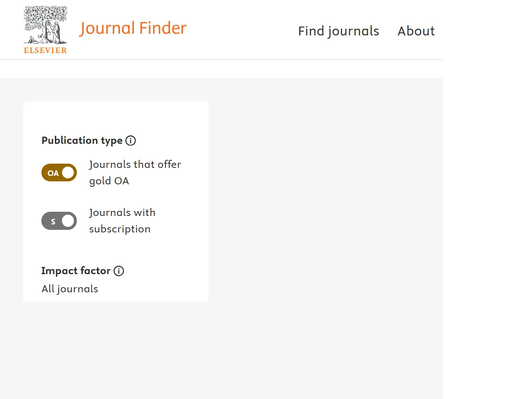Image resolution: width=532 pixels, height=399 pixels.
Task: Click the Impact factor heading
Action: point(76,271)
